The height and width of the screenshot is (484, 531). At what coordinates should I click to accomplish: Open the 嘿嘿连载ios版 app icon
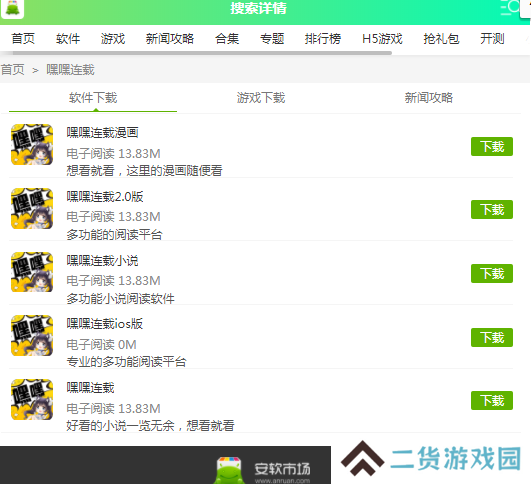32,336
